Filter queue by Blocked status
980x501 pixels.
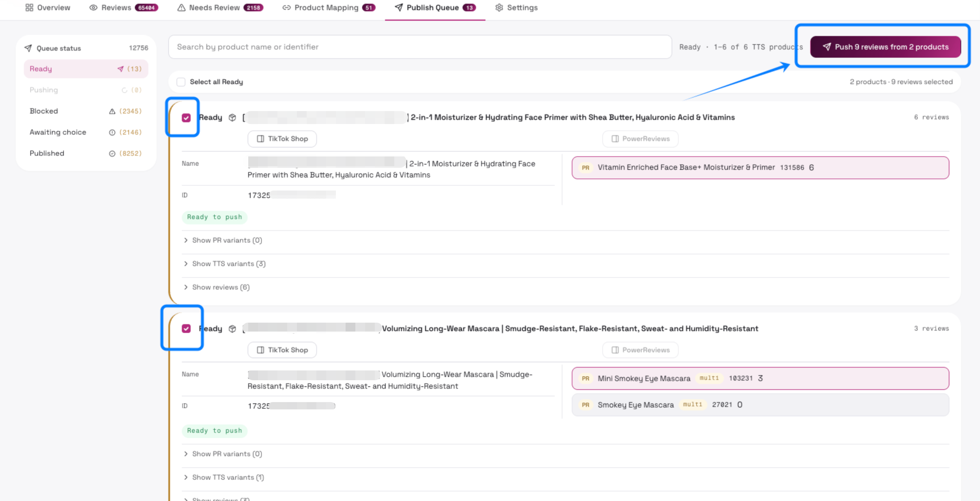click(86, 111)
